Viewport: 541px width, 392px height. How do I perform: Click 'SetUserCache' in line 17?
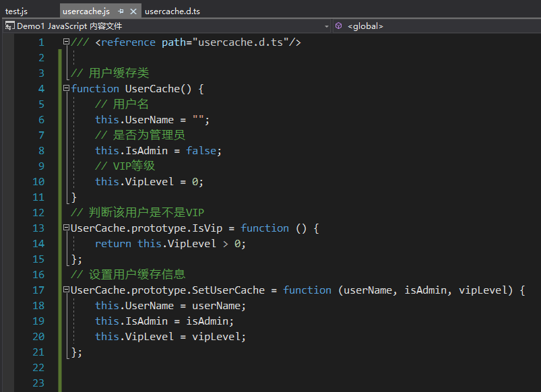pyautogui.click(x=228, y=290)
